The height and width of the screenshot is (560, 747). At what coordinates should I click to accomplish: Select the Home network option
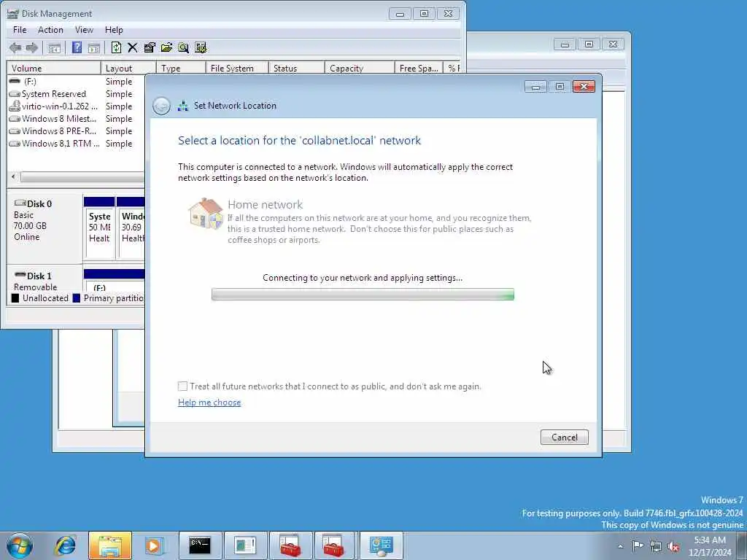[x=360, y=222]
